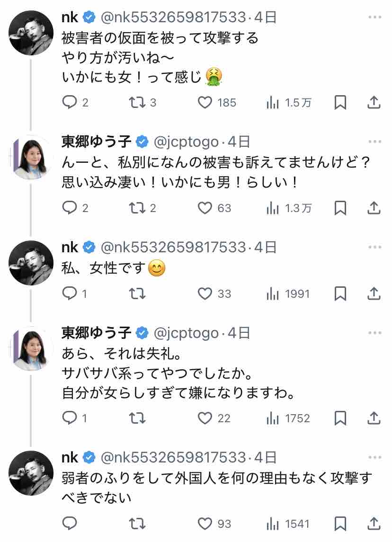Screen dimensions: 392x542
Task: View analytics showing 1752 views
Action: coord(273,418)
